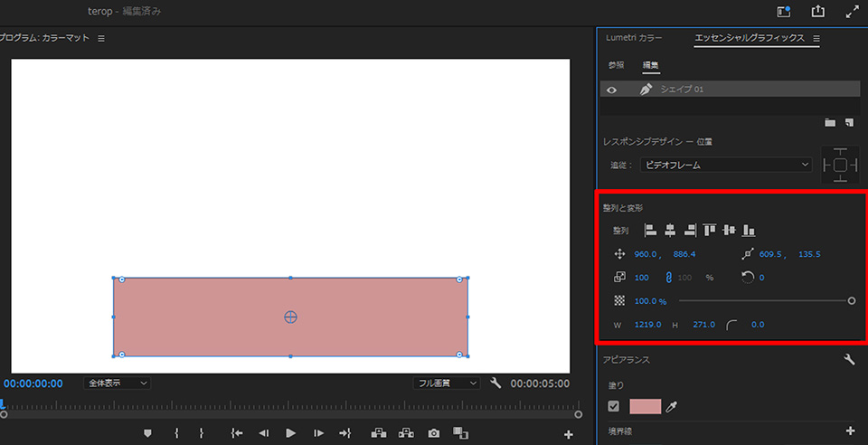Click the anchor point icon
The height and width of the screenshot is (445, 868).
point(748,254)
